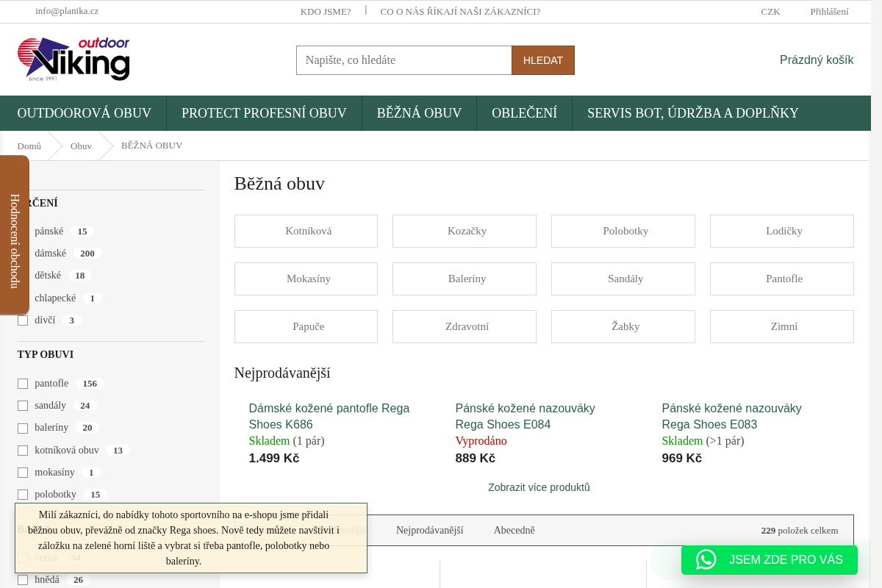Image resolution: width=882 pixels, height=588 pixels.
Task: Browse the Zimní category
Action: (x=782, y=326)
